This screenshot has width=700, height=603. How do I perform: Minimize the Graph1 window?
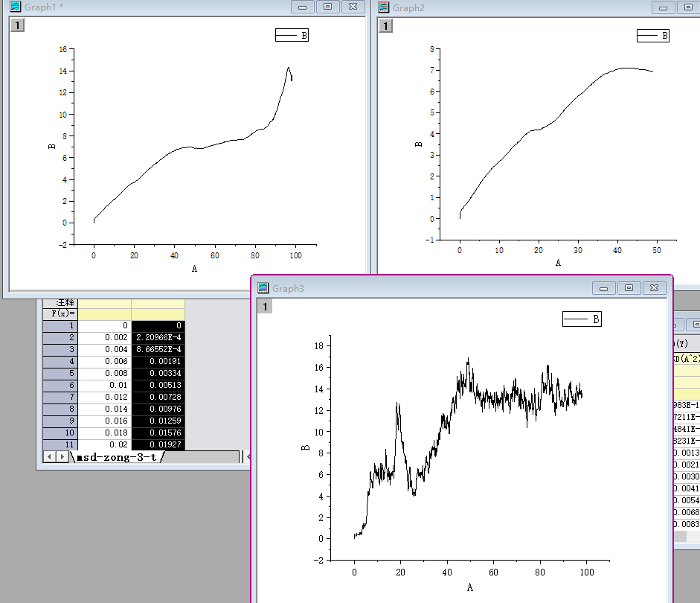[302, 7]
